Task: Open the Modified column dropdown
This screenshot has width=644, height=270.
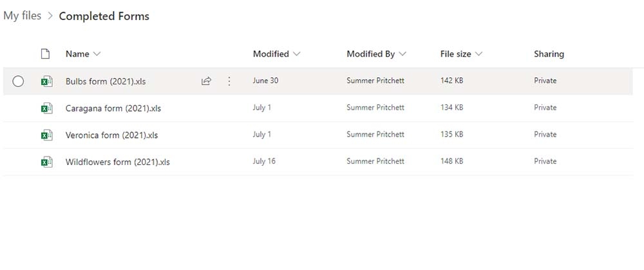Action: tap(296, 54)
